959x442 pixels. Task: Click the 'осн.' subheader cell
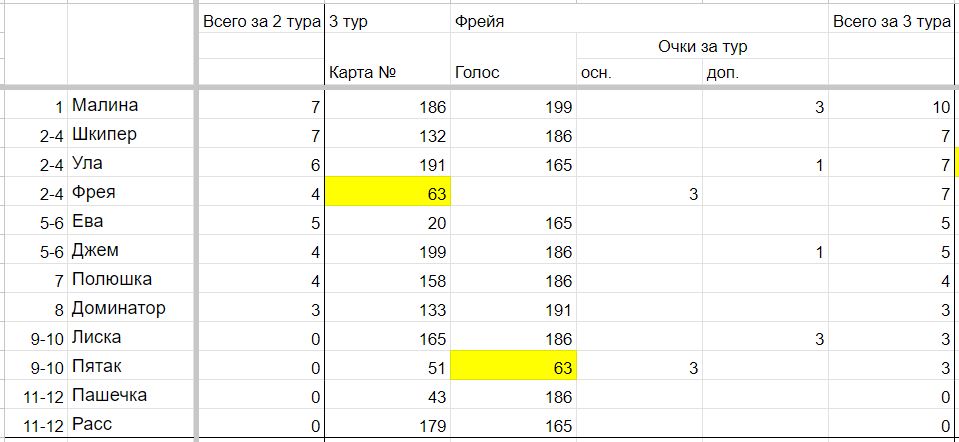coord(639,72)
